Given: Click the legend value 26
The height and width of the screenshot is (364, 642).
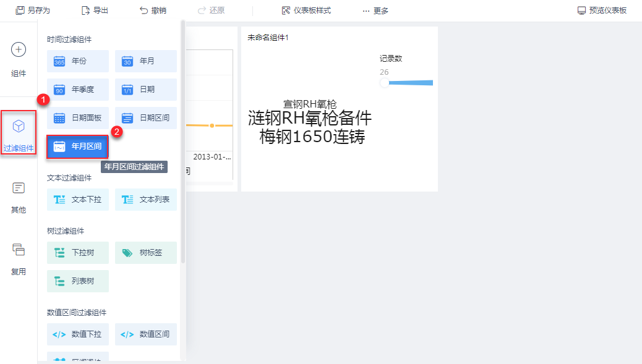Looking at the screenshot, I should (384, 72).
